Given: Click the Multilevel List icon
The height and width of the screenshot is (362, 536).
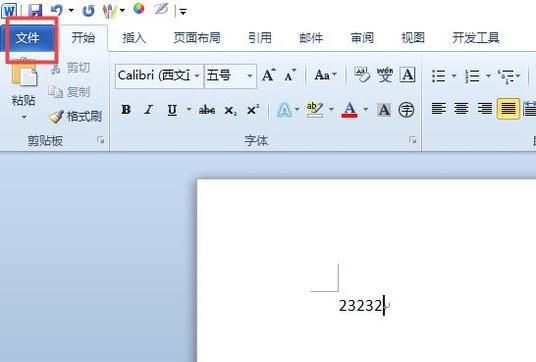Looking at the screenshot, I should [506, 76].
